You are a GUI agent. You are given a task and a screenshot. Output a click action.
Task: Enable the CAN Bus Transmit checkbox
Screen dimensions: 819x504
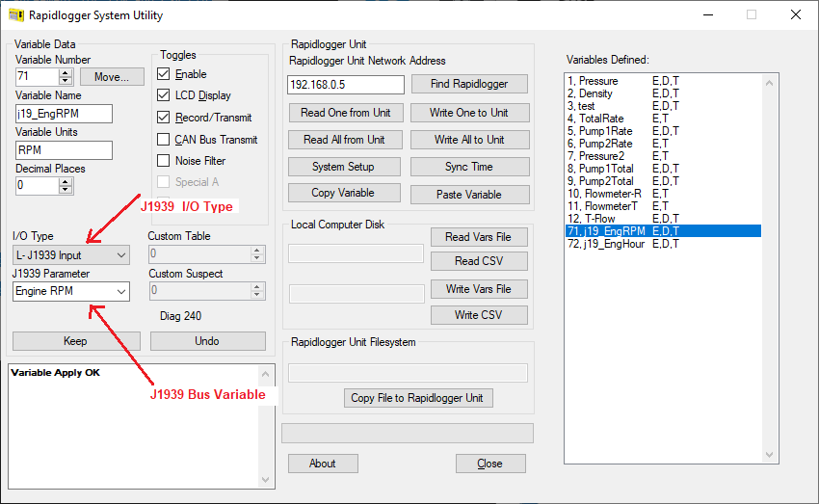[164, 140]
